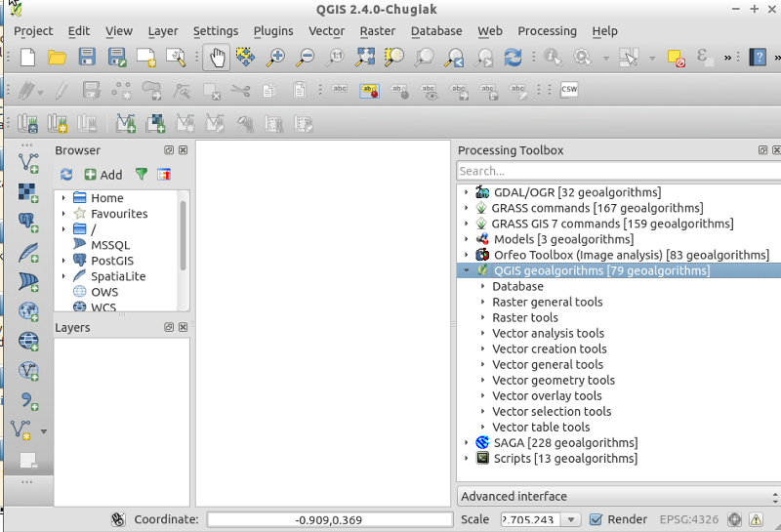Open the Processing menu

pyautogui.click(x=547, y=31)
